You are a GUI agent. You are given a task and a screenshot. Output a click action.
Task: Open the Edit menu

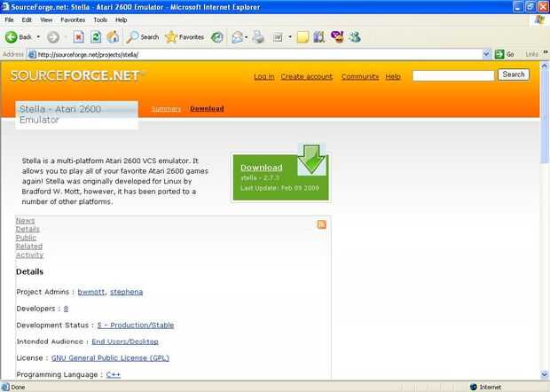[27, 20]
